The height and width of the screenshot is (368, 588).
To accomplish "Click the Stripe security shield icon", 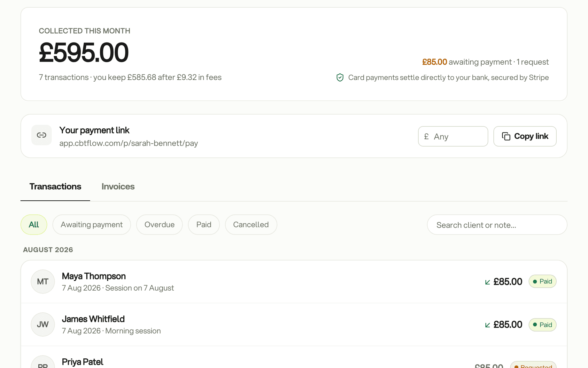I will pos(340,77).
